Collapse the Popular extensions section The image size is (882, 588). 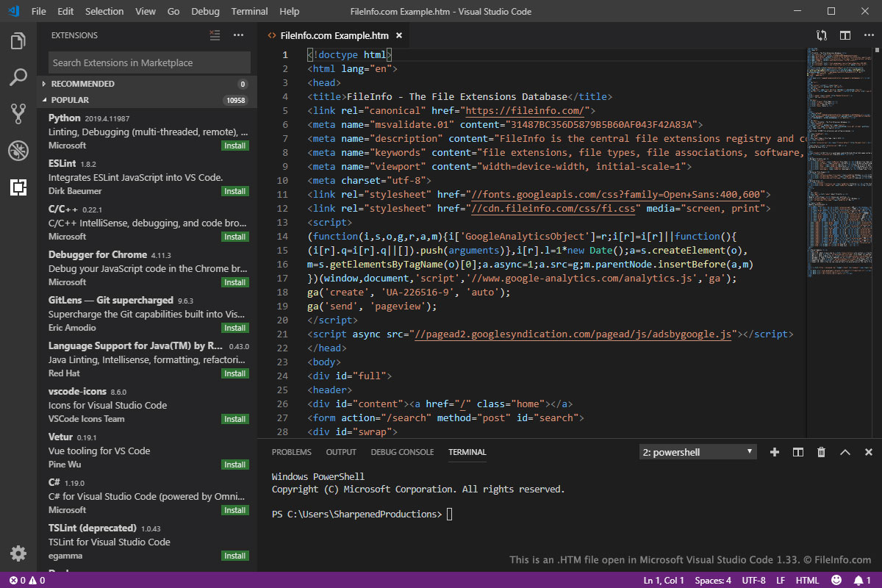click(70, 100)
